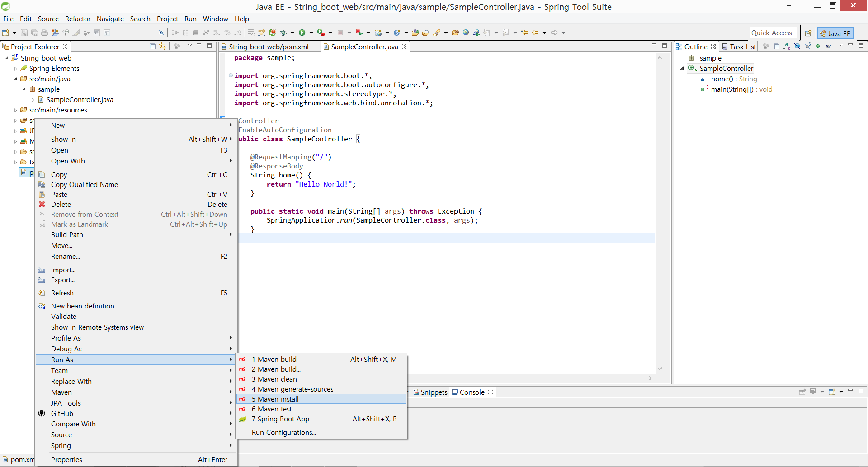The height and width of the screenshot is (467, 868).
Task: Close the SampleController.java editor tab
Action: pyautogui.click(x=404, y=47)
